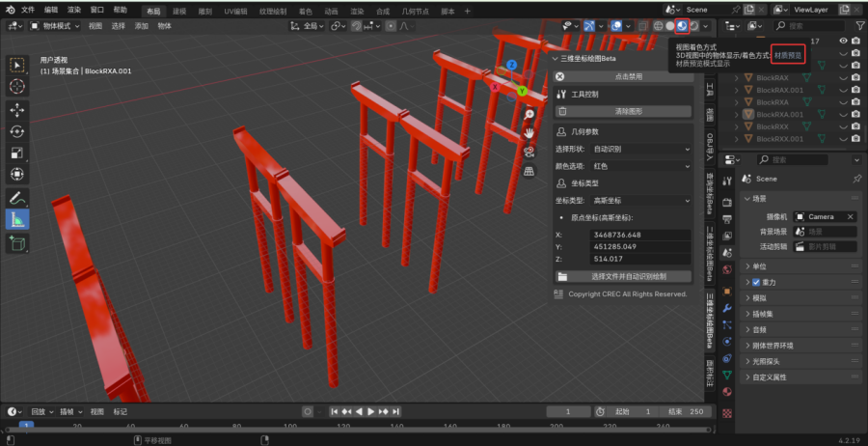868x446 pixels.
Task: Activate the 3D Cursor tool
Action: click(17, 86)
